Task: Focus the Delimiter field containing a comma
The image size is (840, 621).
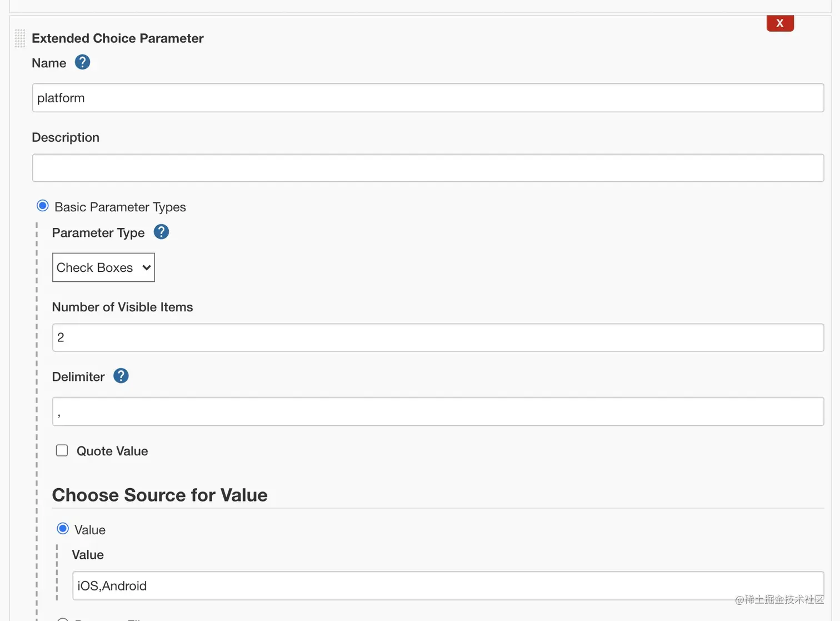Action: click(438, 411)
